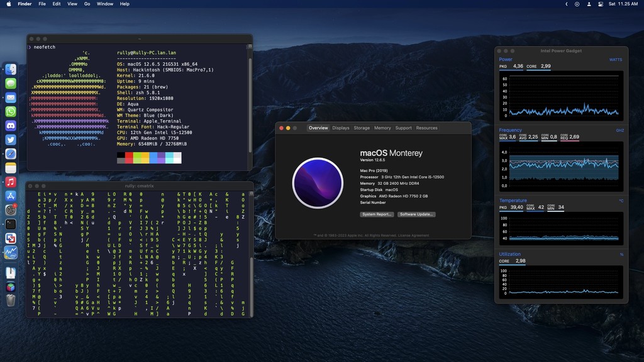Click the Spotlight user icon in menu bar

(589, 4)
